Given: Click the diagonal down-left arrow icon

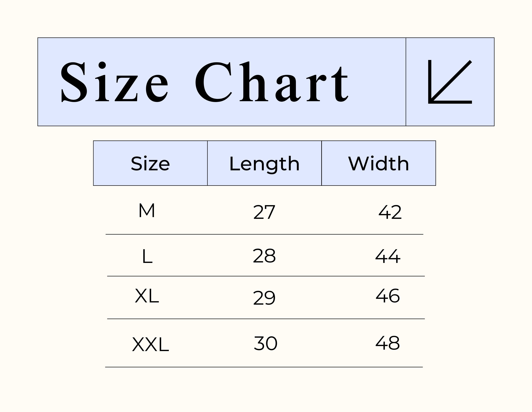Looking at the screenshot, I should [x=450, y=82].
